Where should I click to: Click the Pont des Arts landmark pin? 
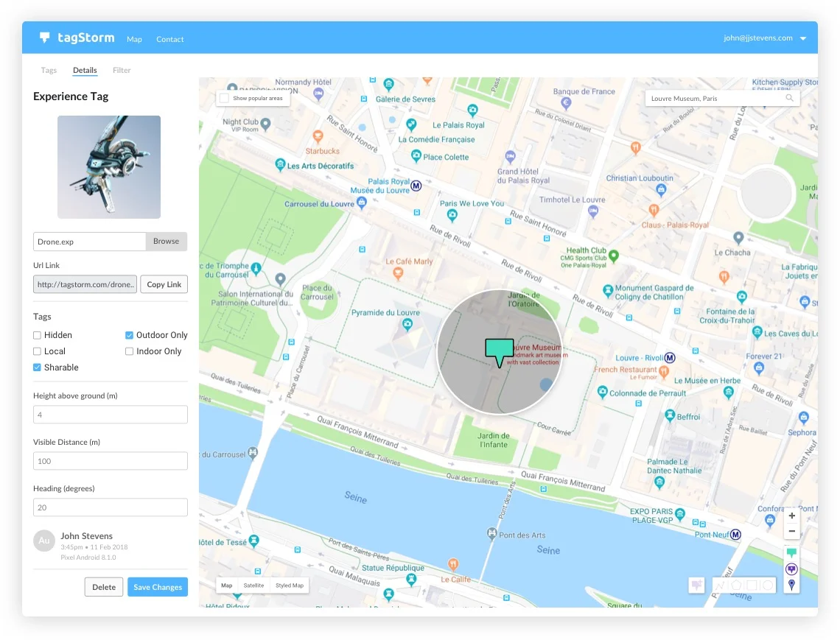(491, 533)
